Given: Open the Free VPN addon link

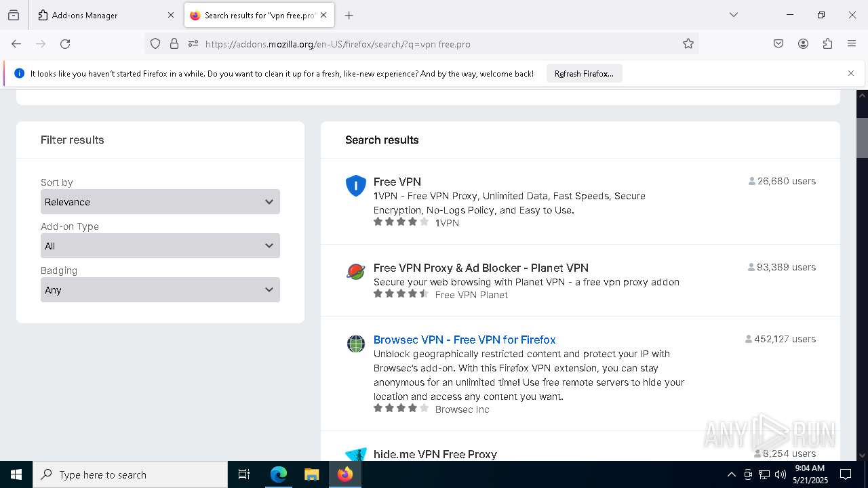Looking at the screenshot, I should coord(397,182).
